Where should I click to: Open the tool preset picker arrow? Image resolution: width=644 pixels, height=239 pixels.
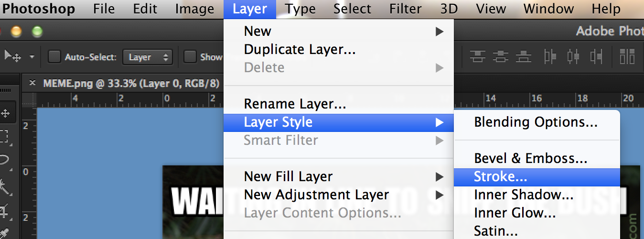click(x=32, y=57)
